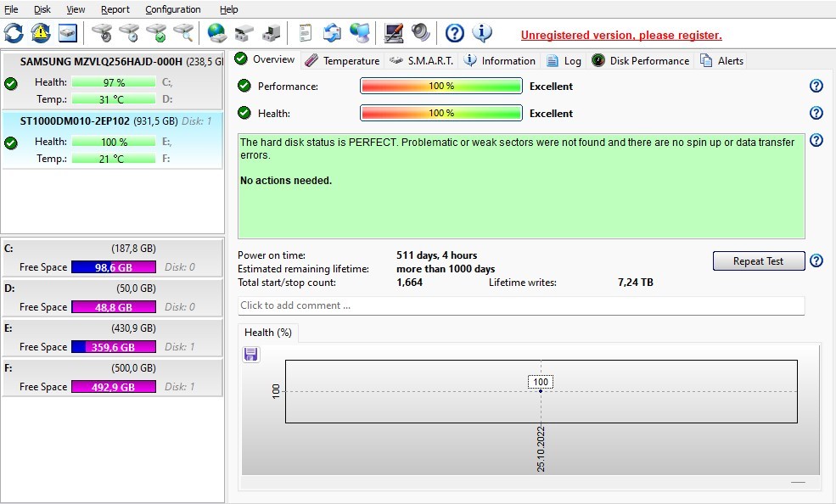The height and width of the screenshot is (504, 836).
Task: Save the health graph with floppy icon
Action: click(251, 355)
